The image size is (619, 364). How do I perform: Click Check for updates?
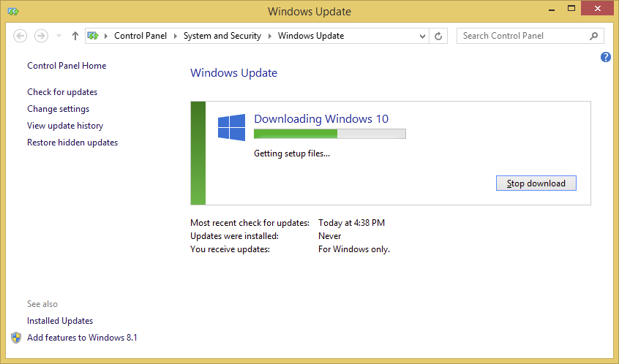click(x=62, y=92)
